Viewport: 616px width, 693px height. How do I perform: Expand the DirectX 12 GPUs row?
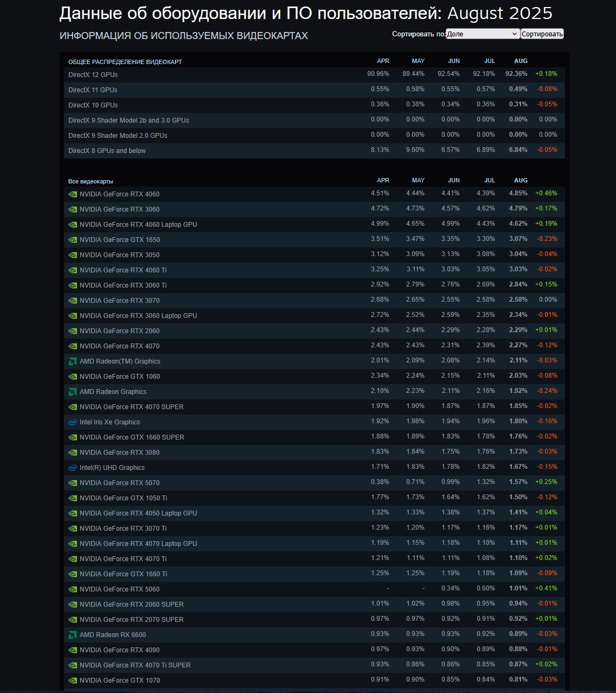[x=315, y=74]
